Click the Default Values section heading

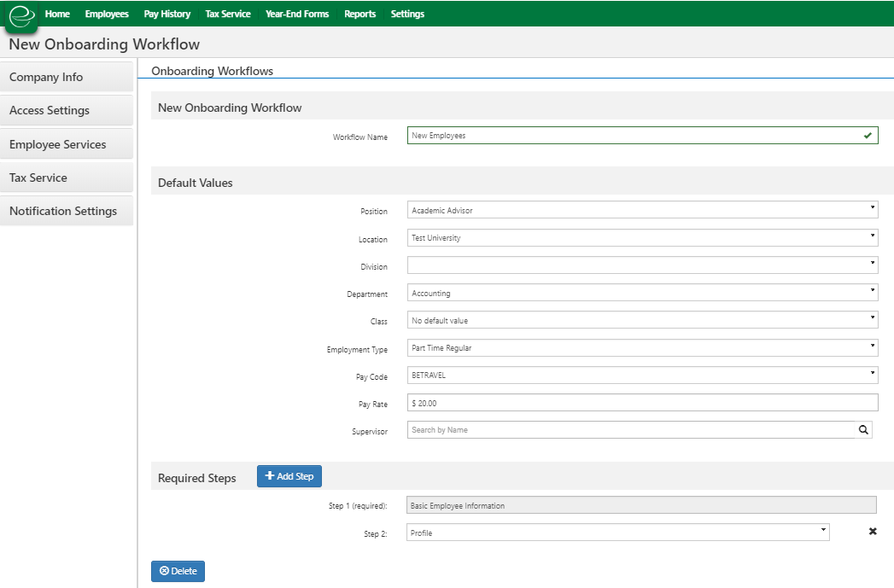pos(195,183)
